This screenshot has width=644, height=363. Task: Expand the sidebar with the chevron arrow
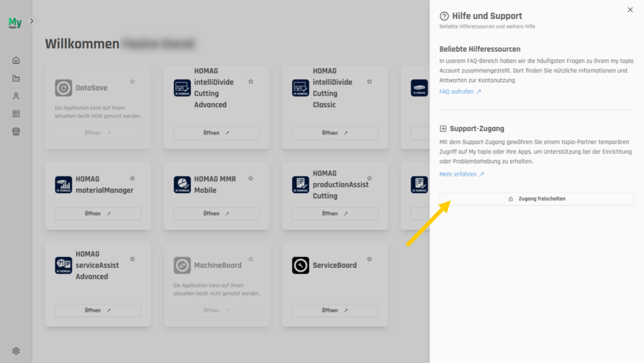tap(31, 21)
